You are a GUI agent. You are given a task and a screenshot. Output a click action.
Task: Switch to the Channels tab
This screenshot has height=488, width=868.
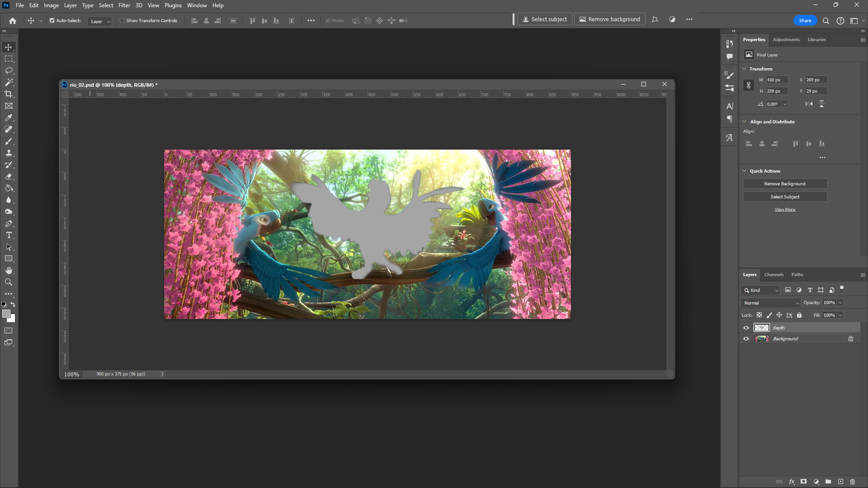click(x=774, y=275)
